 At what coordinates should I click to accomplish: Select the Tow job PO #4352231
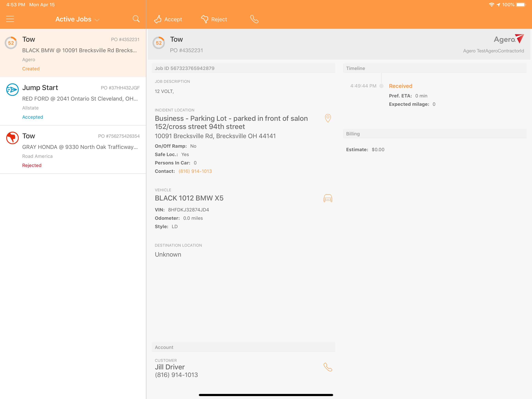coord(73,53)
